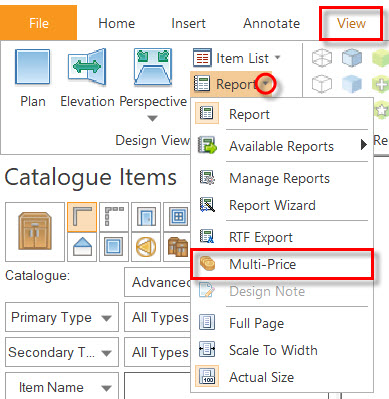
Task: Select the hidden-line white cube icon
Action: pyautogui.click(x=322, y=83)
